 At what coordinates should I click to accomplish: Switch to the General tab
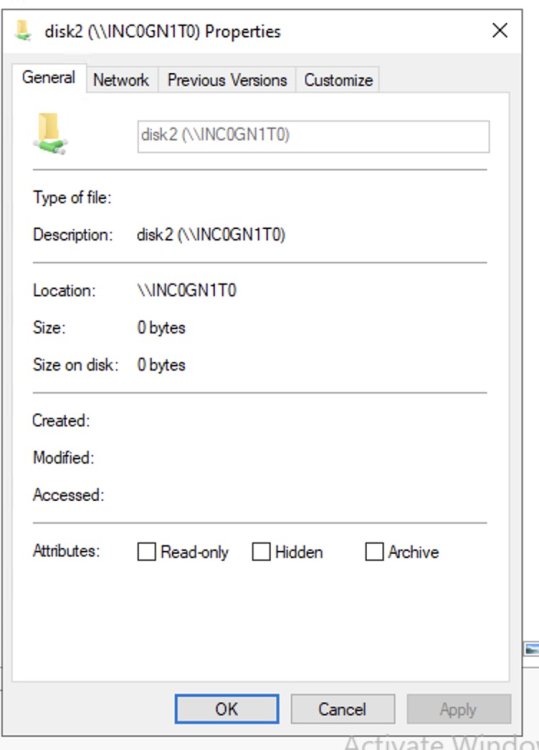[x=49, y=77]
